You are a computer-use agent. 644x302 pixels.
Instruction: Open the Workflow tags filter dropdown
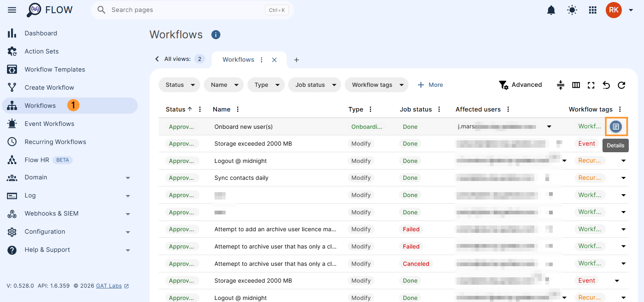click(376, 85)
